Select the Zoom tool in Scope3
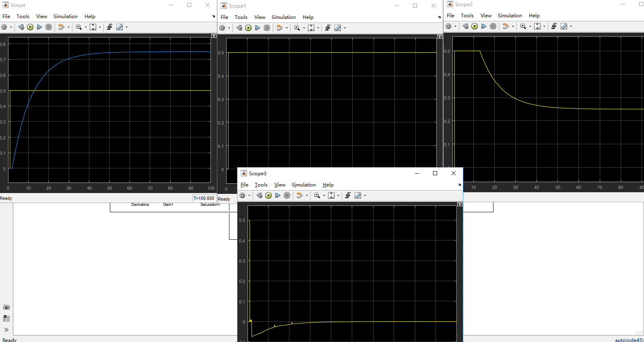644x342 pixels. (x=317, y=195)
